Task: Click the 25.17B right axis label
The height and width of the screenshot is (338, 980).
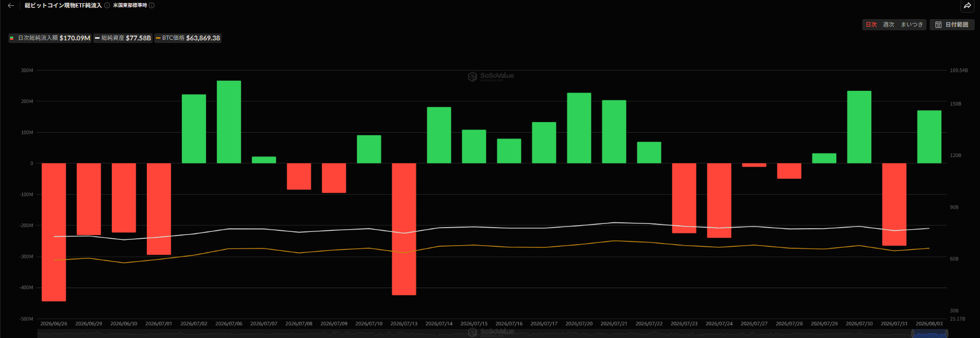Action: point(957,319)
